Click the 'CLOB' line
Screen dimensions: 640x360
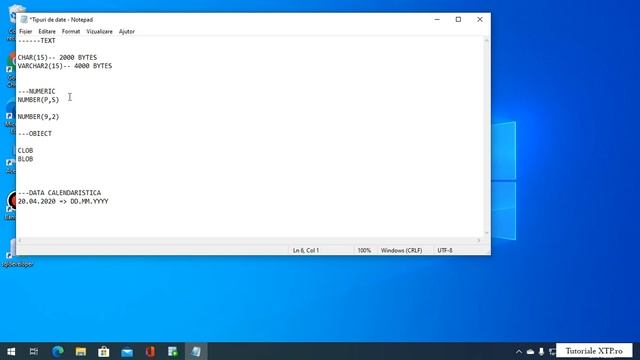coord(25,151)
